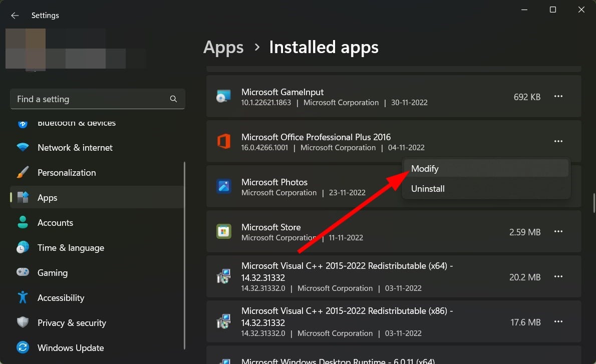The width and height of the screenshot is (596, 364).
Task: Open options for Visual C++ x86 Redistributable
Action: 558,322
